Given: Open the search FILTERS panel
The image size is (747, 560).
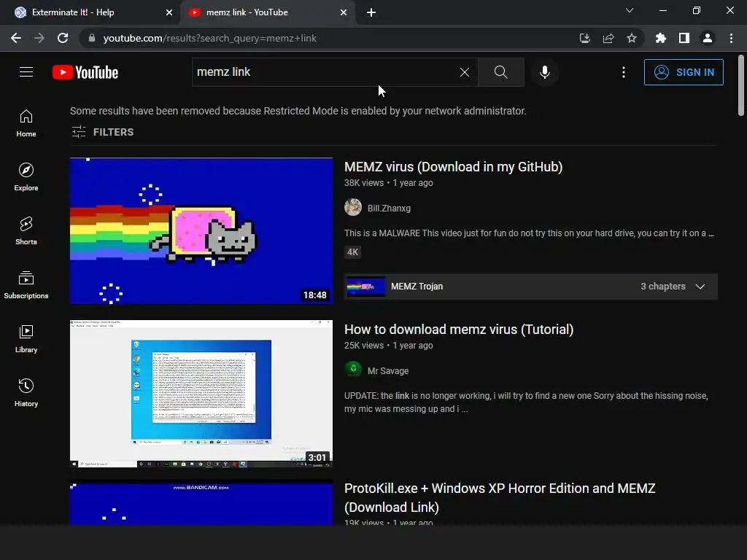Looking at the screenshot, I should click(102, 132).
